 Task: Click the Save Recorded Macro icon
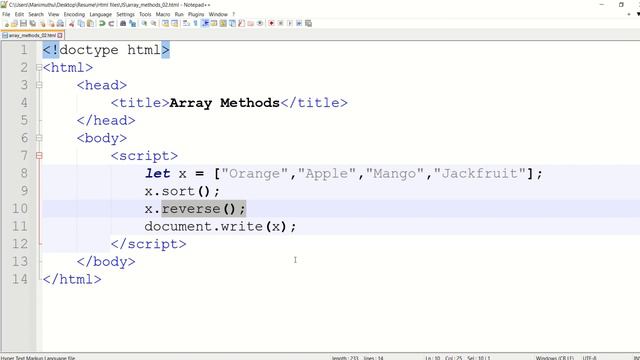[308, 23]
